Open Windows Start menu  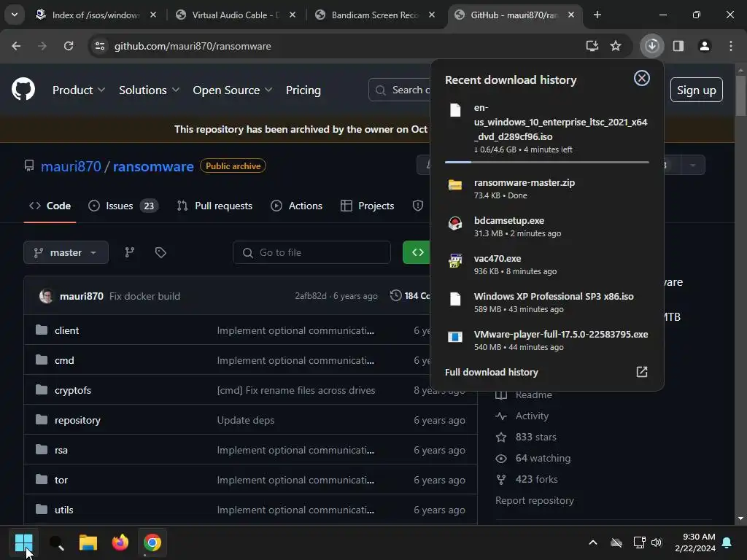24,542
